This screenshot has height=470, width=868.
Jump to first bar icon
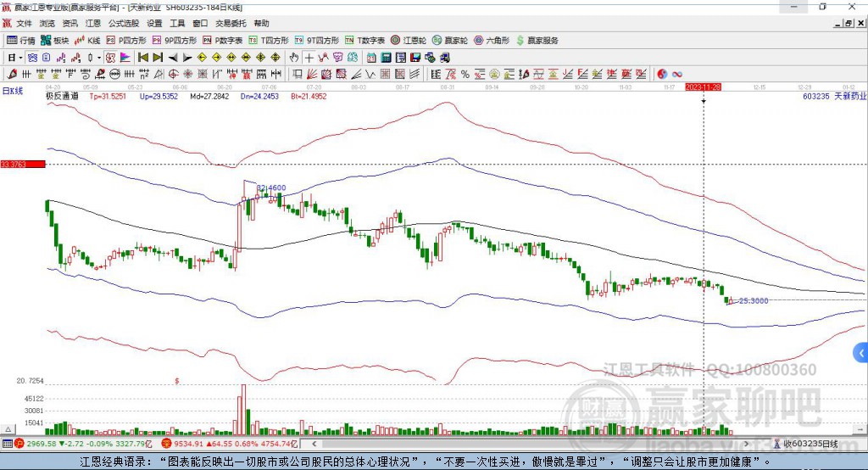click(142, 58)
